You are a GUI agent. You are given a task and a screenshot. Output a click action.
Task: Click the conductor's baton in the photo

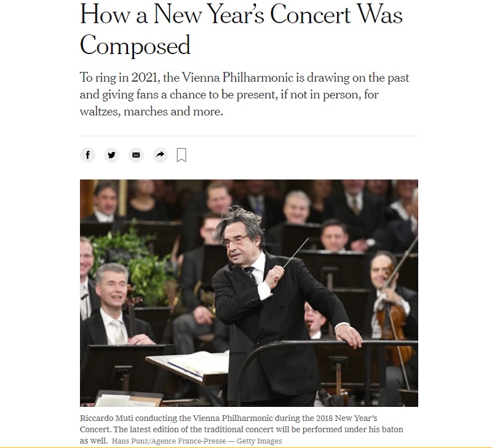tap(296, 253)
